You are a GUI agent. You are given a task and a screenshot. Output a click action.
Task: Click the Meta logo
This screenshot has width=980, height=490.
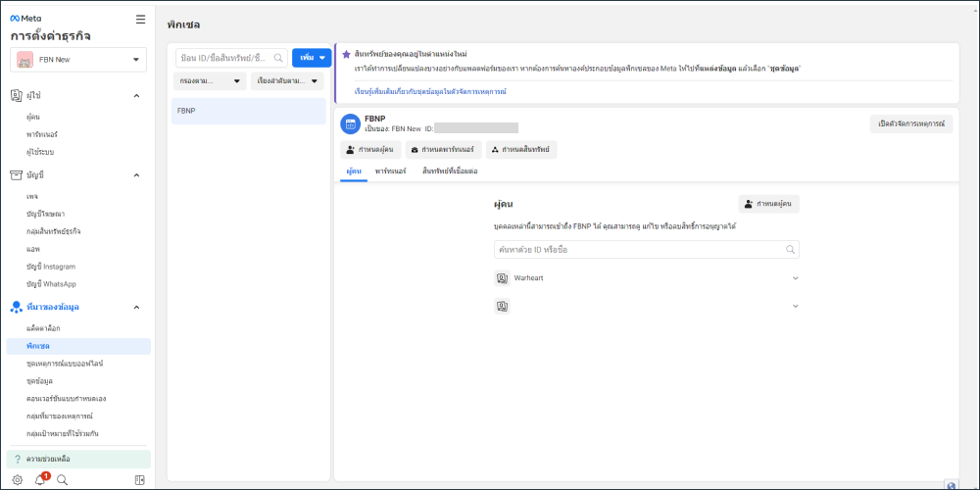click(25, 19)
